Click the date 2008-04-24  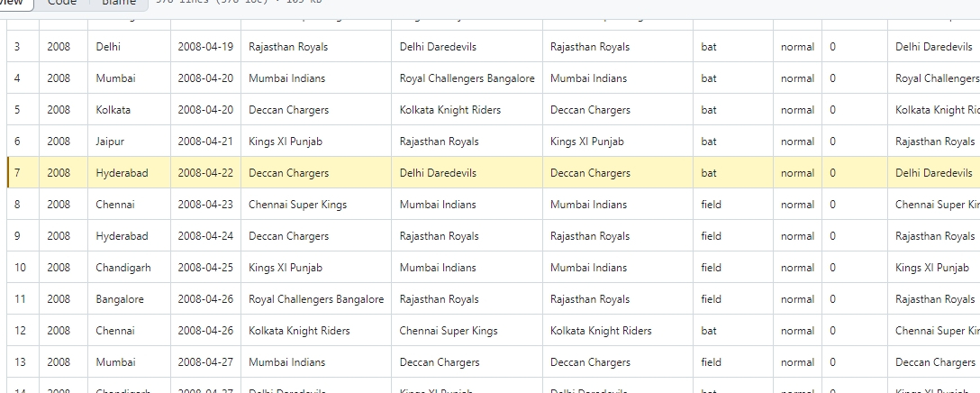point(205,236)
